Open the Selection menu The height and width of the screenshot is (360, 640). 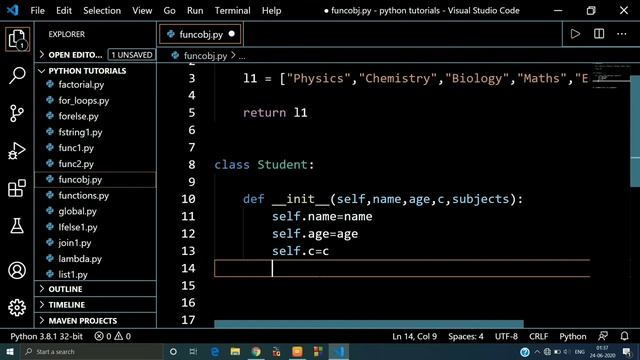tap(102, 10)
